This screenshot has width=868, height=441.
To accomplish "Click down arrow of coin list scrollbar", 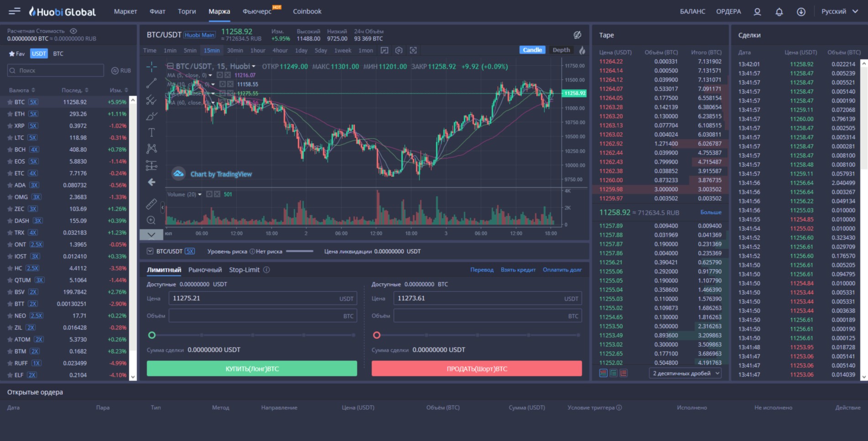I will pyautogui.click(x=133, y=377).
